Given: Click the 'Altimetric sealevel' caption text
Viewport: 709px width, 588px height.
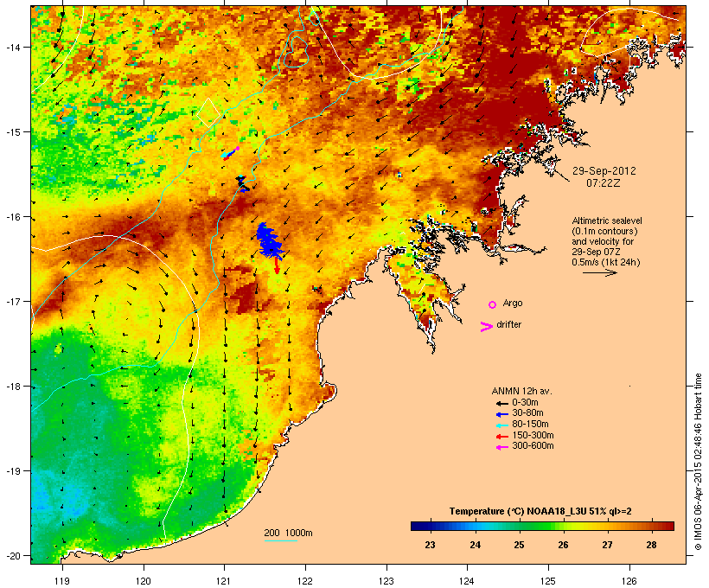Looking at the screenshot, I should pyautogui.click(x=607, y=220).
